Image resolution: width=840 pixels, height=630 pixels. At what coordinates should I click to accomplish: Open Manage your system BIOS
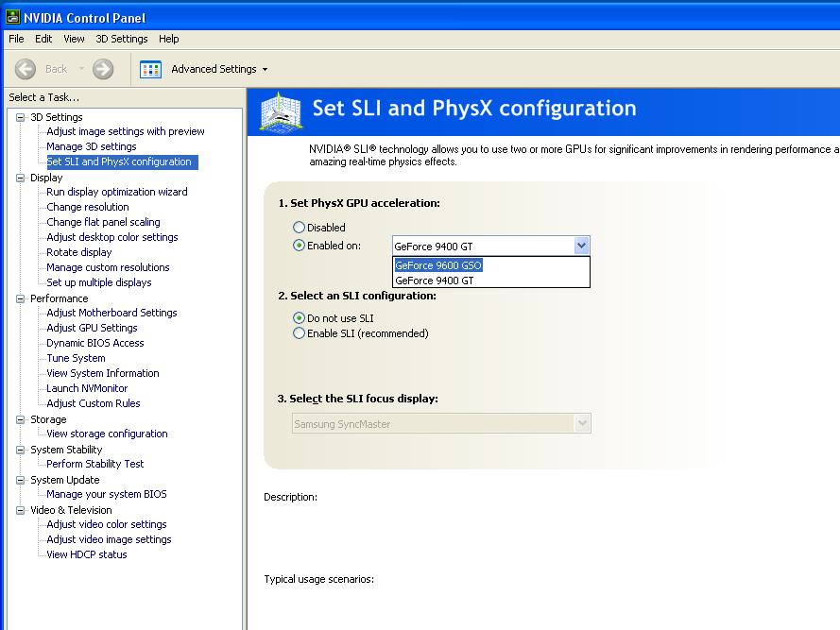[x=106, y=494]
